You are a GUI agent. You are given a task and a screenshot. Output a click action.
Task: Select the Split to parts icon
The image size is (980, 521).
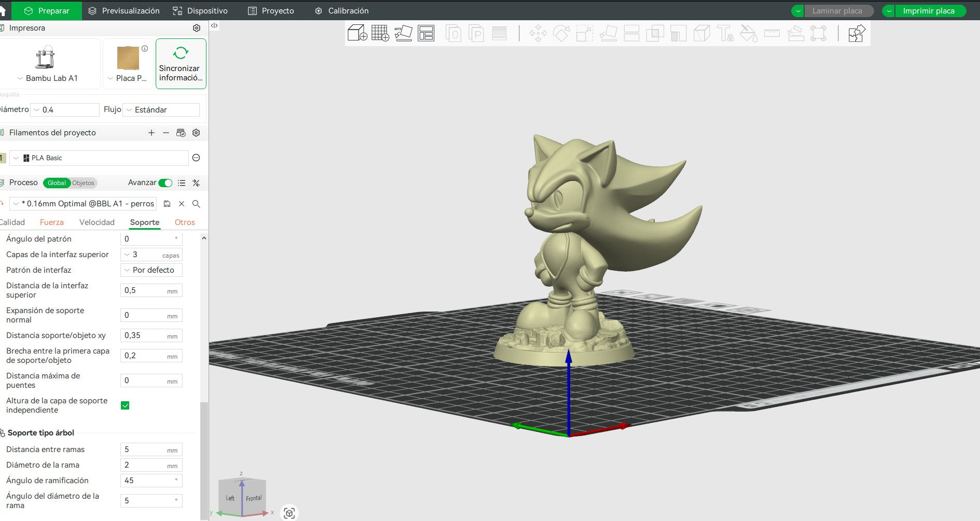click(x=476, y=33)
